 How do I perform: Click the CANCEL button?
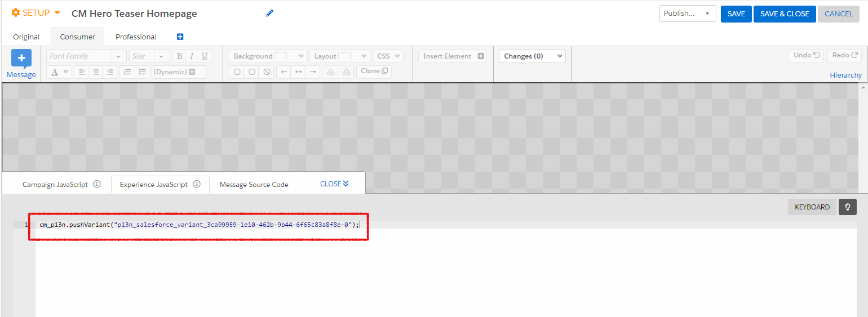(x=839, y=14)
